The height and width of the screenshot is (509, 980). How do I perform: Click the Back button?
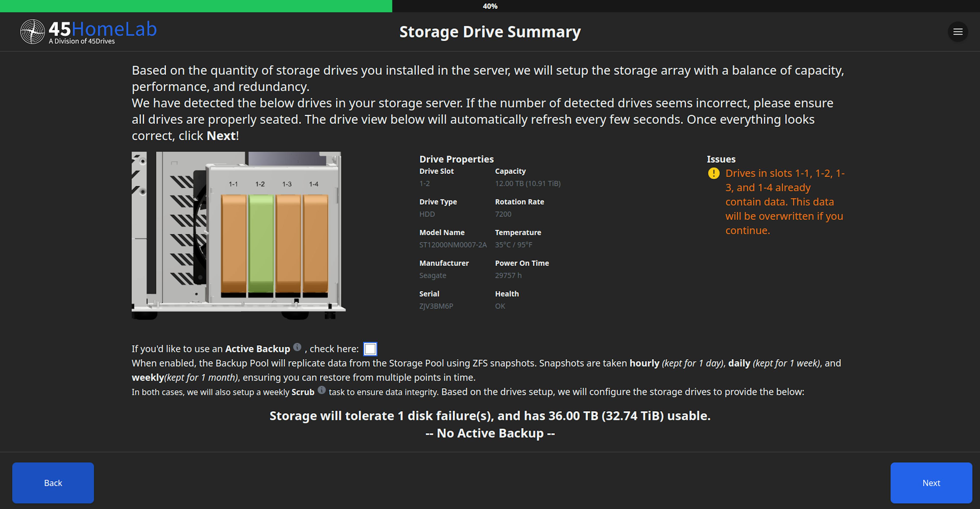click(53, 483)
